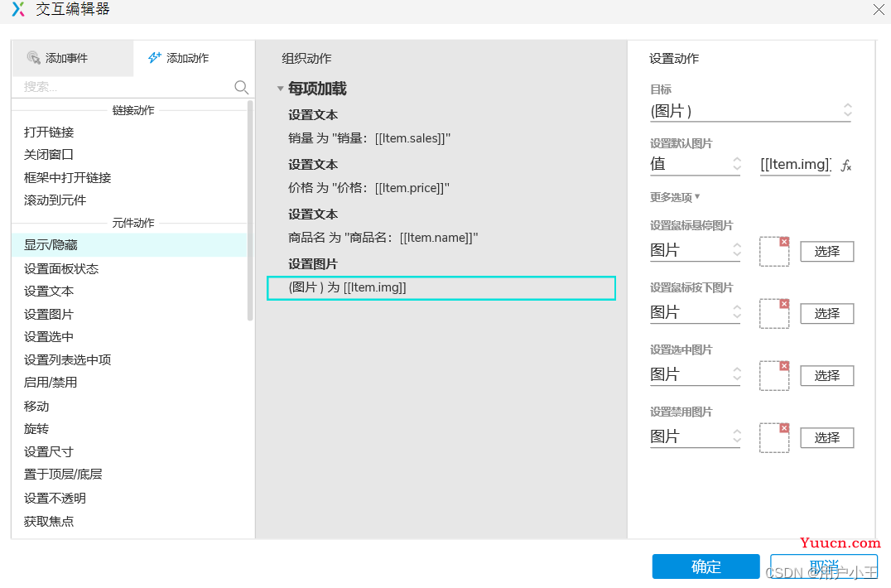Screen dimensions: 891x588
Task: Close the interaction editor dialog
Action: point(879,9)
